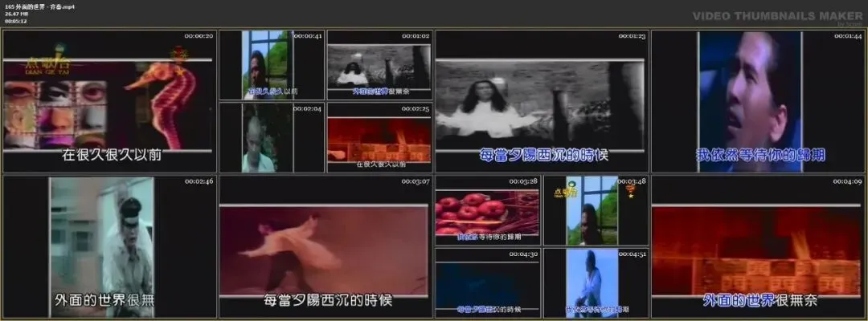Click the total duration text '00:05:12'
The width and height of the screenshot is (868, 321).
pos(15,21)
